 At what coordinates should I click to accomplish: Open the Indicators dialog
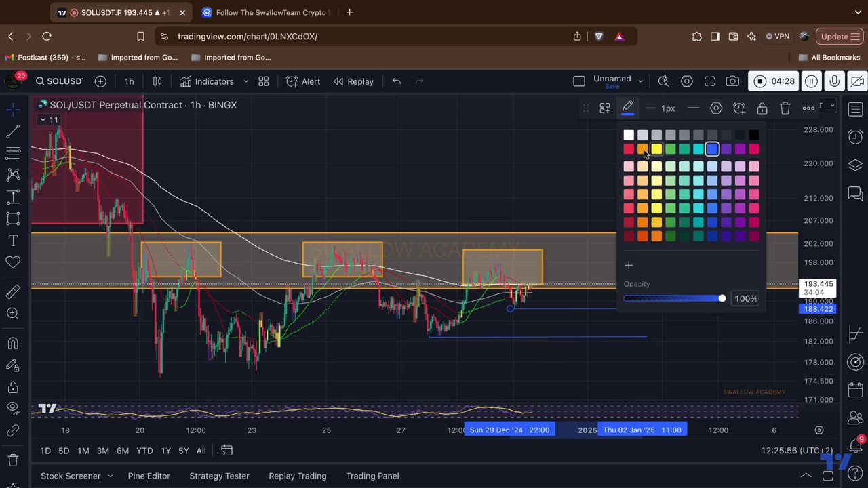click(207, 81)
